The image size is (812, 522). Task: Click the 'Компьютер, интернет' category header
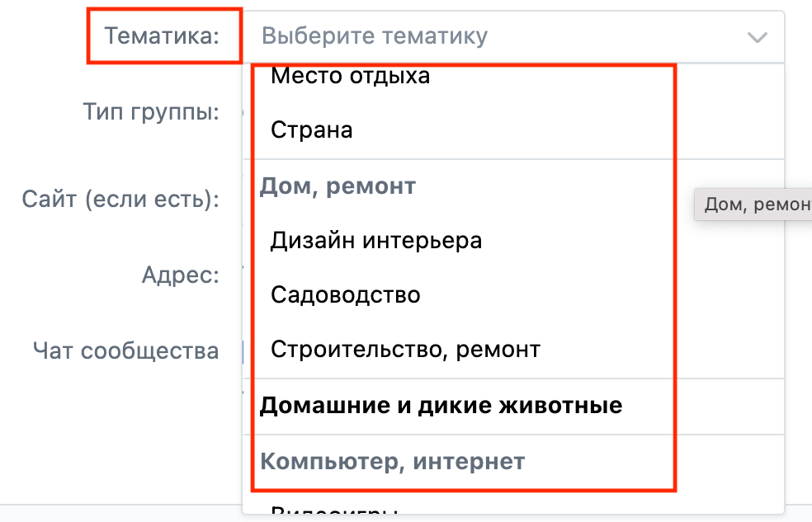(393, 461)
